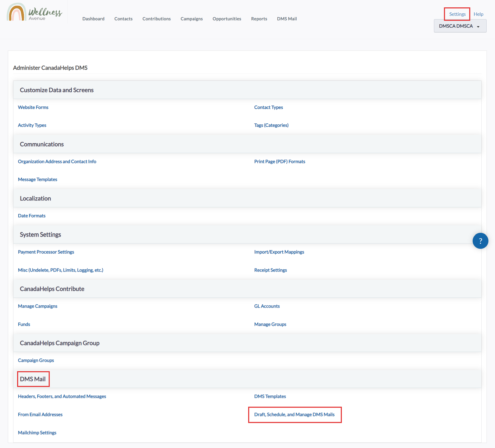Image resolution: width=495 pixels, height=448 pixels.
Task: Open Tags (Categories)
Action: [271, 125]
